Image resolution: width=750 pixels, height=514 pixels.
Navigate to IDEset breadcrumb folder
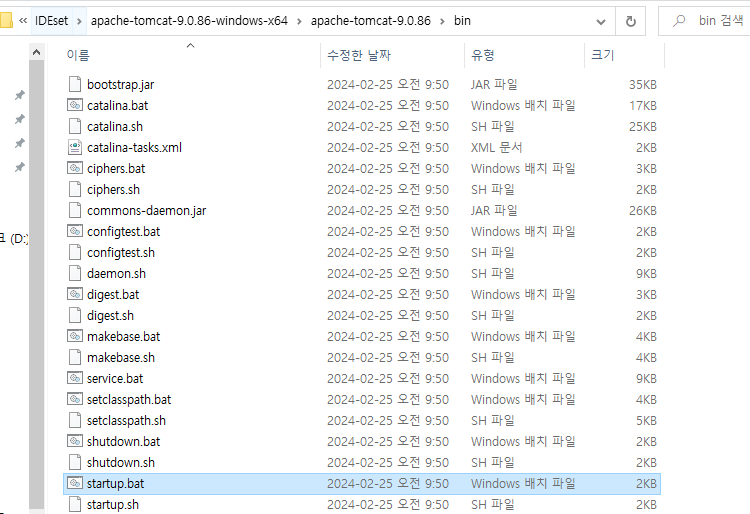[52, 21]
